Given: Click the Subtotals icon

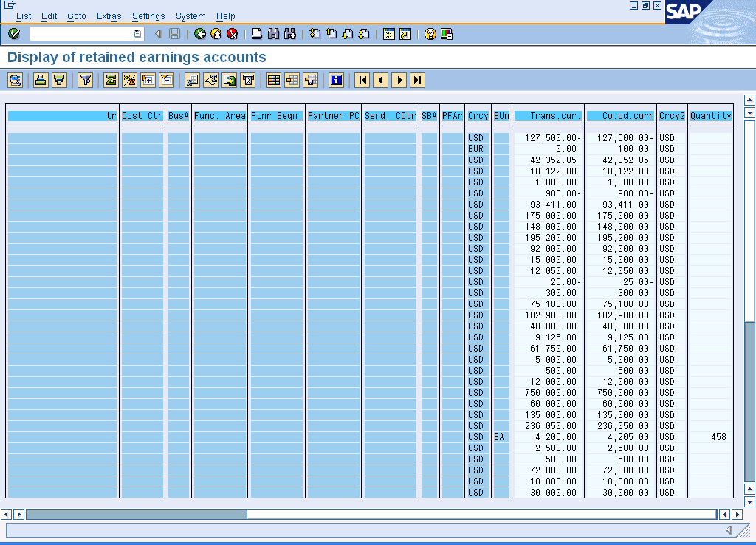Looking at the screenshot, I should [x=129, y=80].
